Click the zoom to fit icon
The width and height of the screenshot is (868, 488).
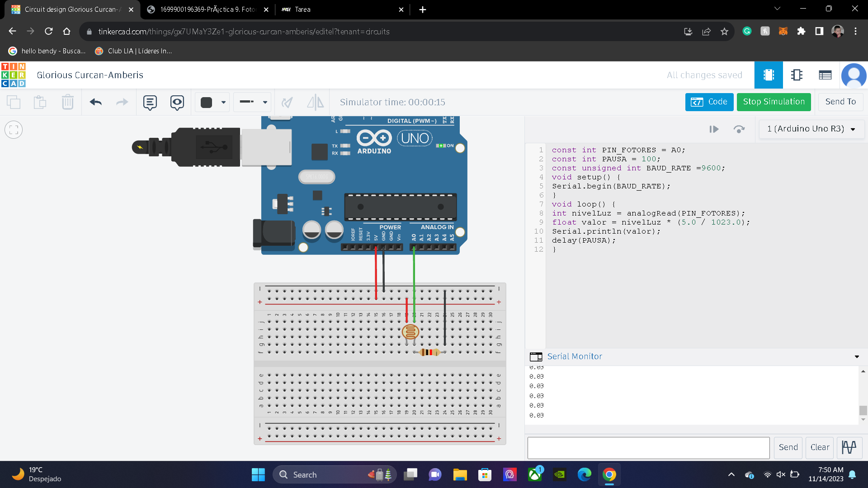[14, 130]
